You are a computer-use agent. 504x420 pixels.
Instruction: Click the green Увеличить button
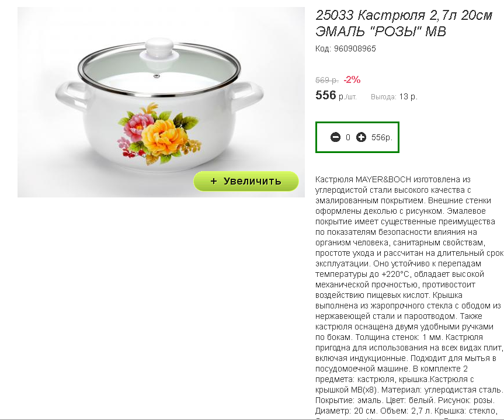click(x=246, y=181)
